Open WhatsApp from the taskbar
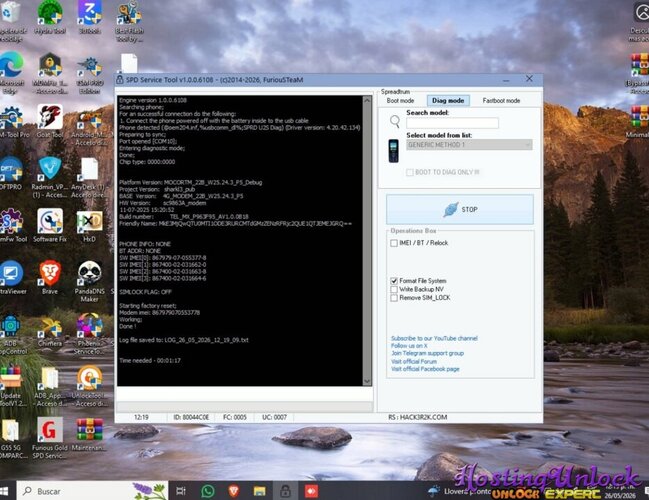Screen dimensions: 649x500 [x=208, y=491]
